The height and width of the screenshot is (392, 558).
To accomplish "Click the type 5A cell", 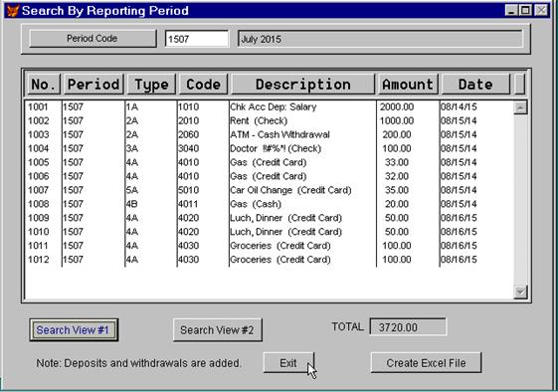I will click(132, 190).
